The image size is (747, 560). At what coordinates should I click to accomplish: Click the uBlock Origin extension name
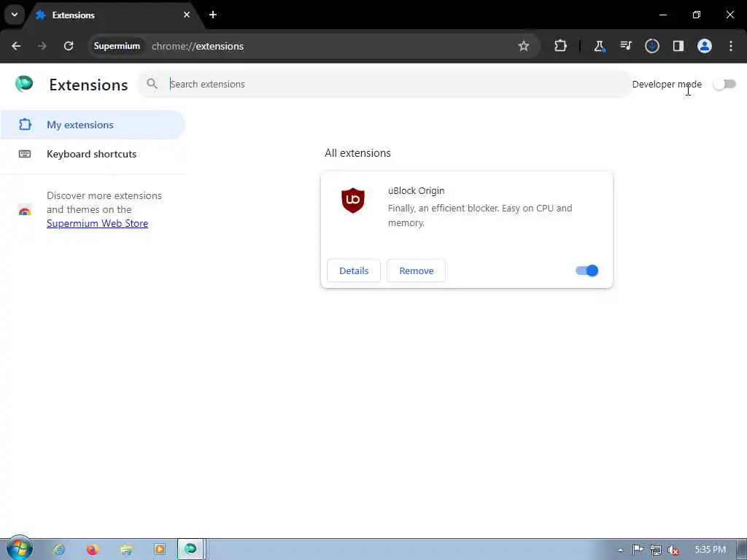tap(416, 190)
